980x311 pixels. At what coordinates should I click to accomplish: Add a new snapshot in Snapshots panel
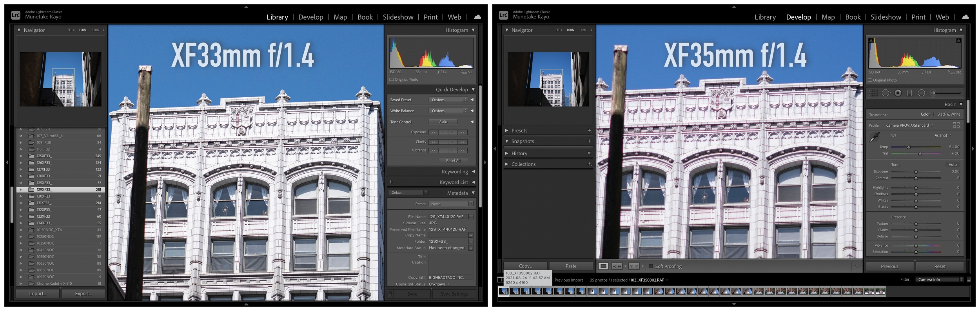click(589, 141)
